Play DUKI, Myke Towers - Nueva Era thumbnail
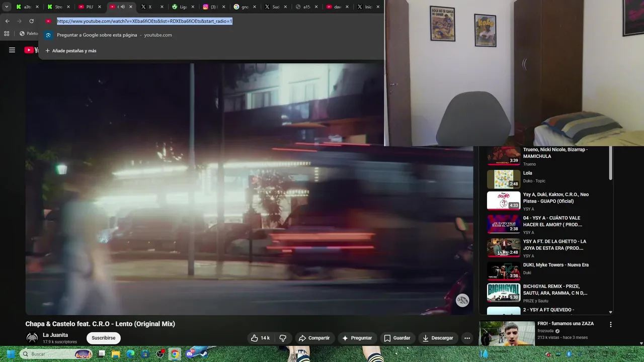 click(504, 271)
